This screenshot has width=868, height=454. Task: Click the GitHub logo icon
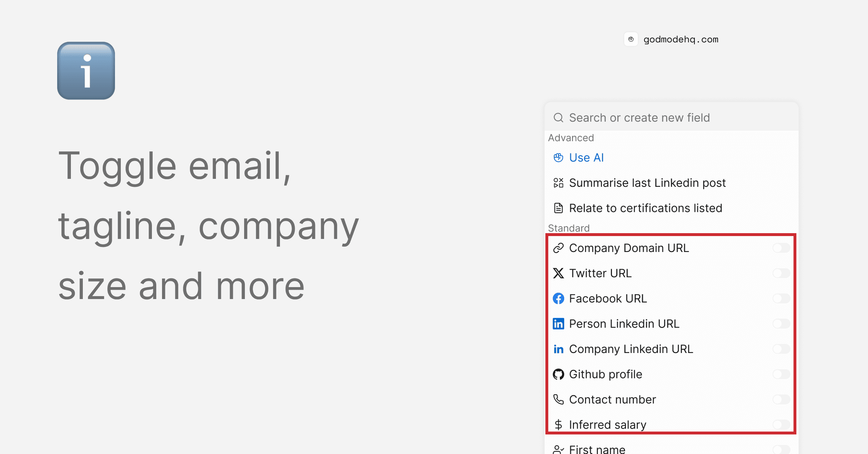(x=558, y=374)
